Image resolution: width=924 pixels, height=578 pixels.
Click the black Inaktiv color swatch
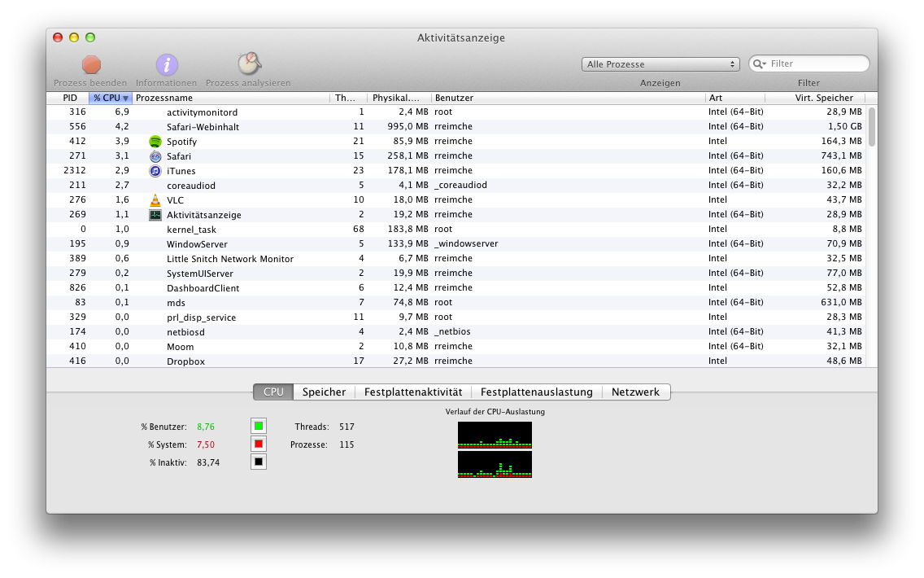click(x=259, y=462)
